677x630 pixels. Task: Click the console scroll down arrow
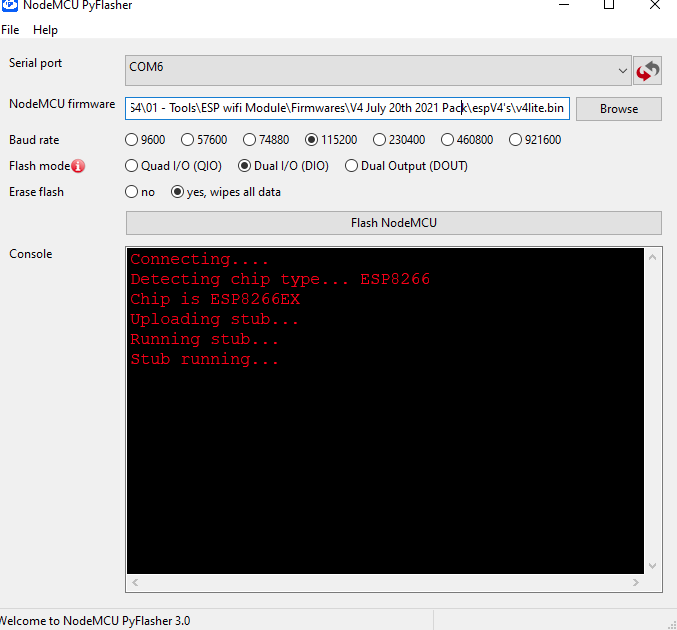pos(653,566)
